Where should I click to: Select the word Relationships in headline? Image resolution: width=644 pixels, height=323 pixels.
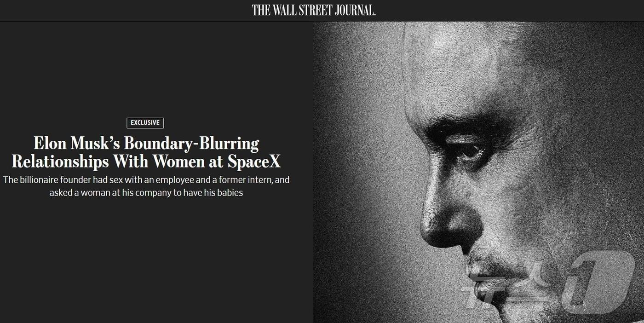(x=60, y=161)
